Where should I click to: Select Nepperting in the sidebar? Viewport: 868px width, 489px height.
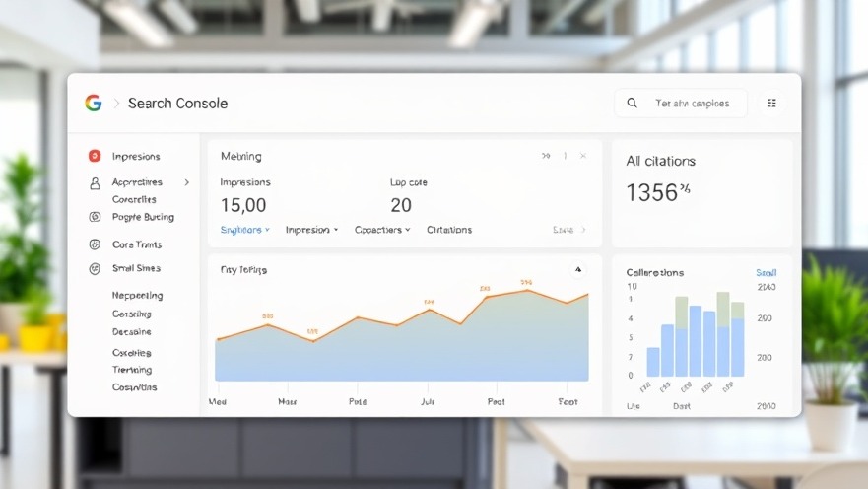(137, 295)
